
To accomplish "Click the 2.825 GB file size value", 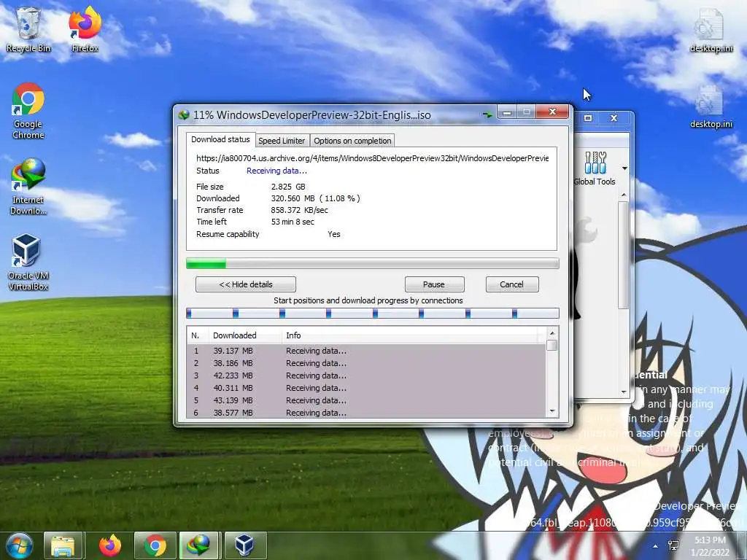I will (x=288, y=187).
